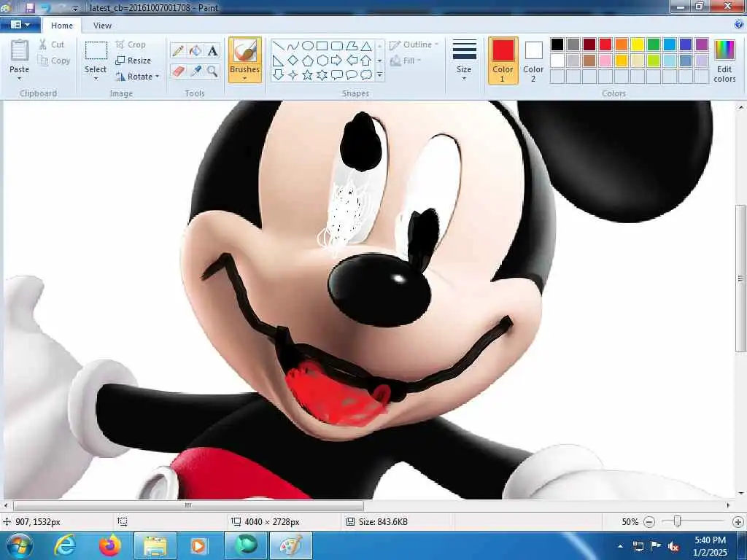Choose the Five-point star shape
The height and width of the screenshot is (560, 747).
308,75
